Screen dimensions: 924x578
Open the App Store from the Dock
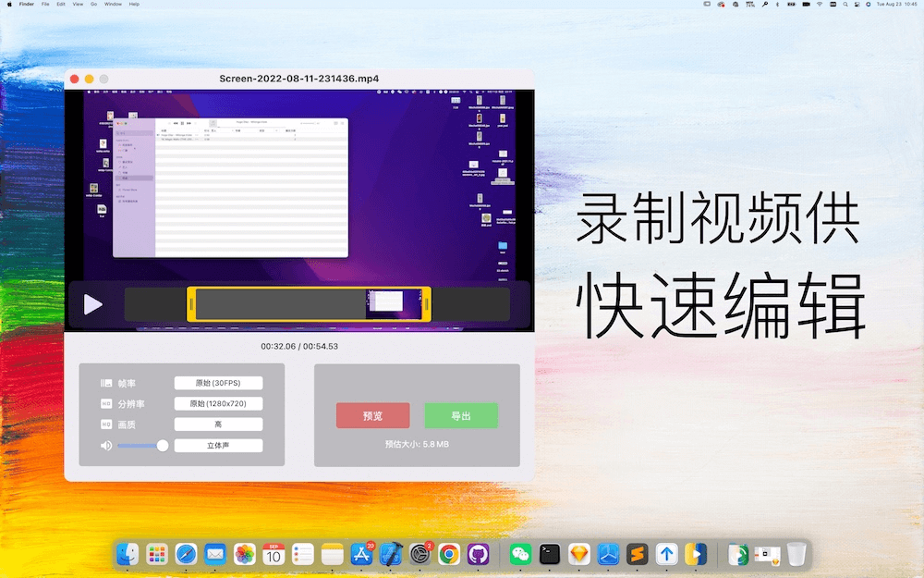click(361, 555)
